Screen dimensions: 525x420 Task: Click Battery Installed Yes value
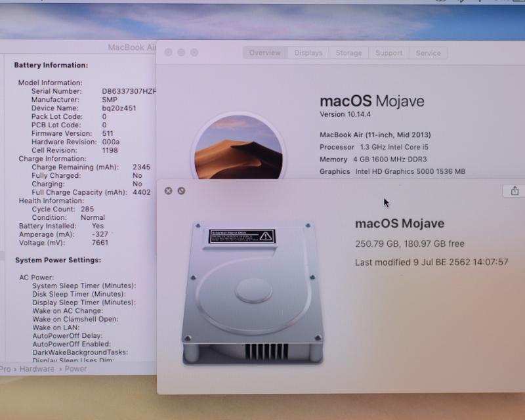point(98,226)
